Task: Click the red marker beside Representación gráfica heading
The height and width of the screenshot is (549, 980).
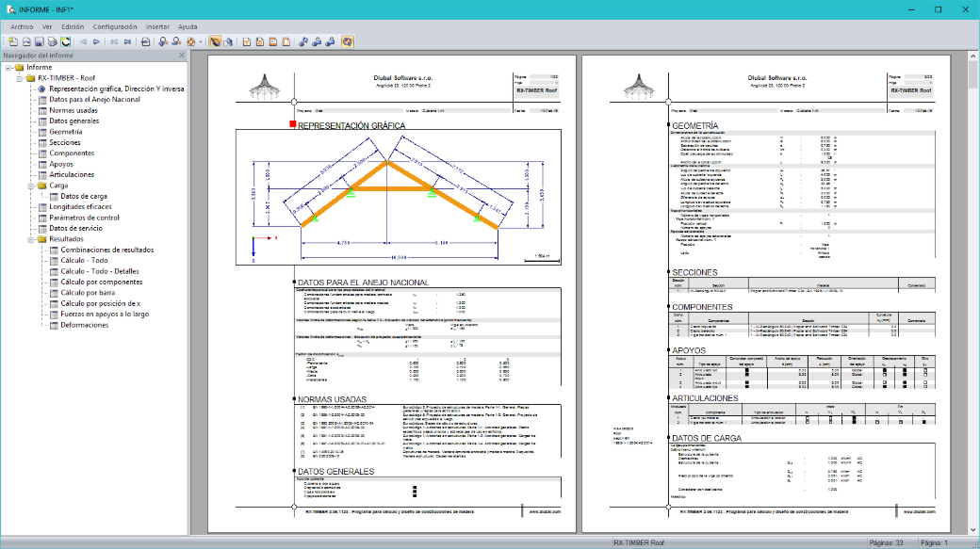Action: (x=292, y=124)
